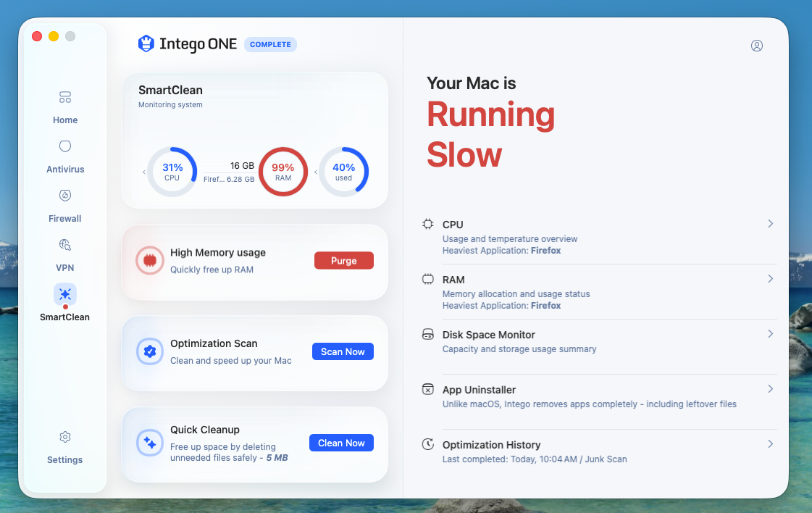The height and width of the screenshot is (513, 812).
Task: Click the Optimization Scan badge icon
Action: tap(150, 351)
